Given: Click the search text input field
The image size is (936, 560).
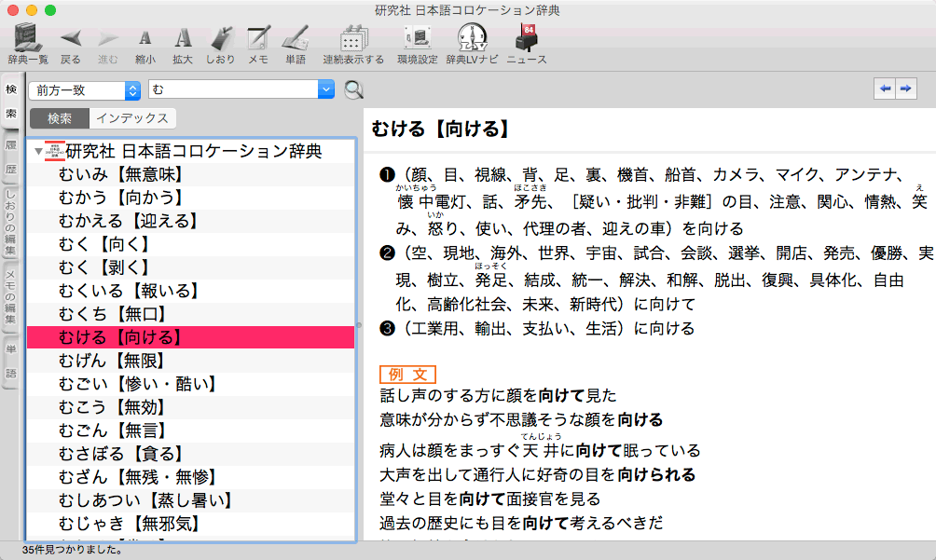Looking at the screenshot, I should coord(231,89).
